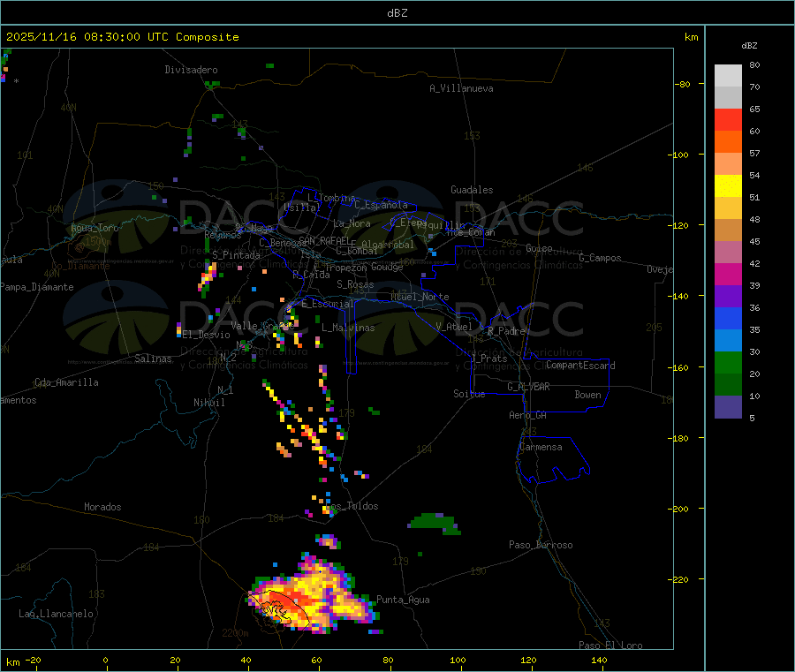Select the 'Los_Toldos' label
This screenshot has width=795, height=672.
(352, 506)
